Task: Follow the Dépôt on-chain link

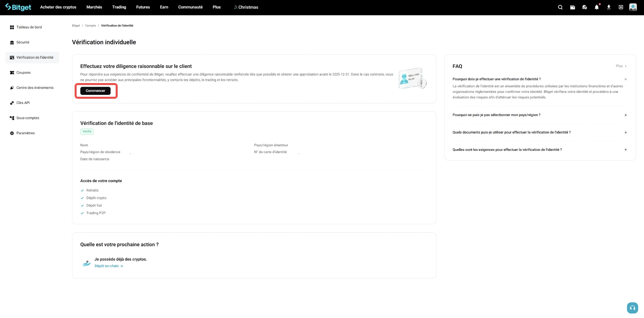Action: pyautogui.click(x=107, y=266)
